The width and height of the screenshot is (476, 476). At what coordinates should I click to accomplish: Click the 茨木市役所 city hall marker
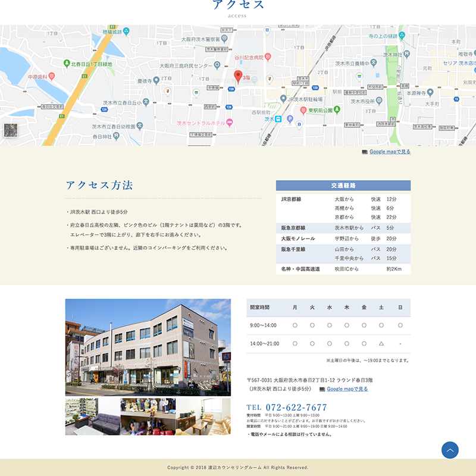[379, 101]
